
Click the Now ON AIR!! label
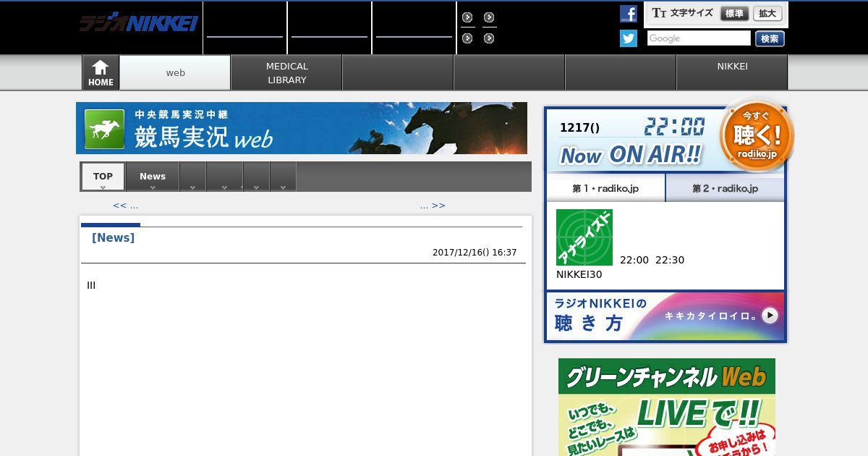(x=631, y=155)
